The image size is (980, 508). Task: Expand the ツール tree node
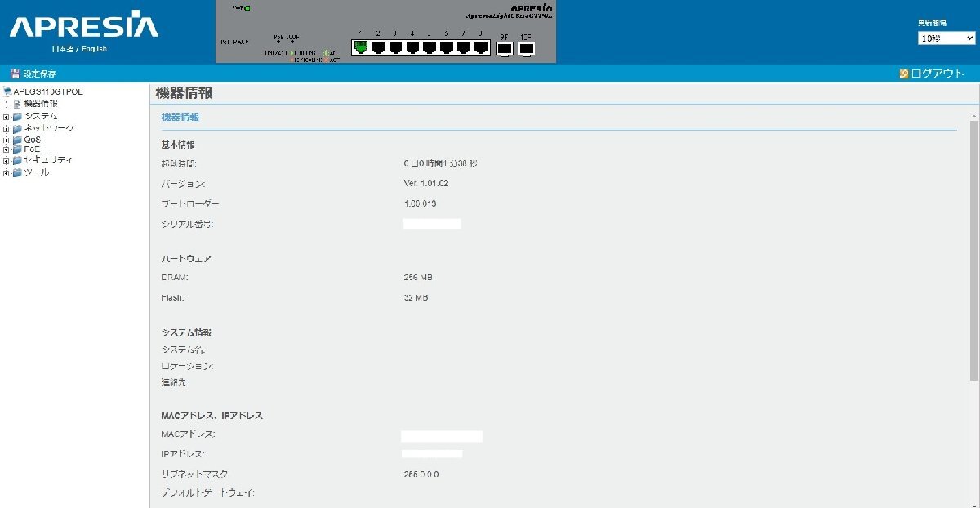(6, 173)
